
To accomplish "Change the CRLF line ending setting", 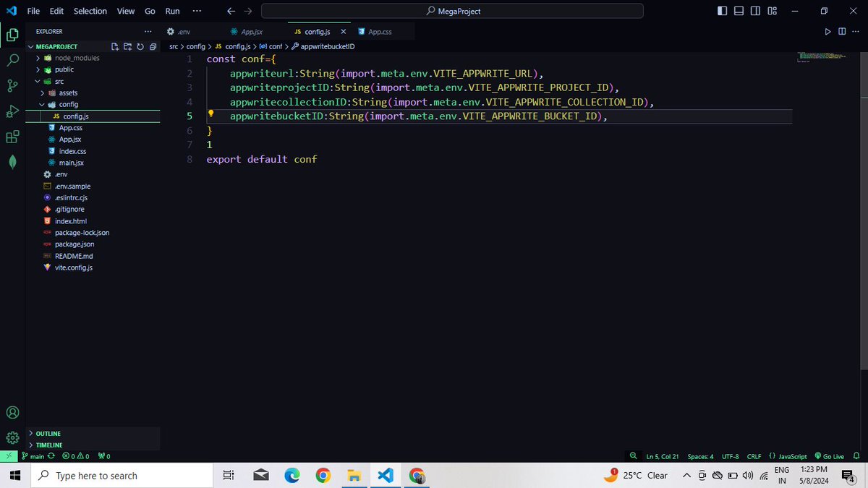I will tap(754, 456).
